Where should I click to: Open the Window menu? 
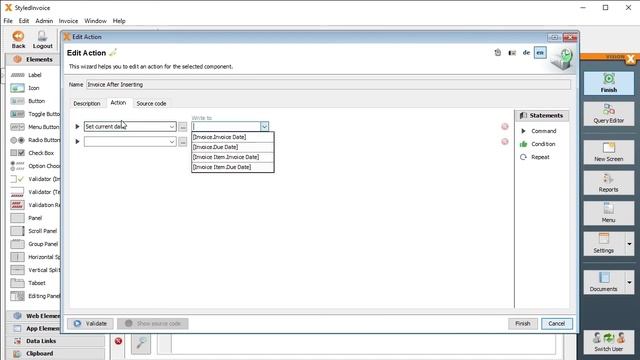point(95,21)
